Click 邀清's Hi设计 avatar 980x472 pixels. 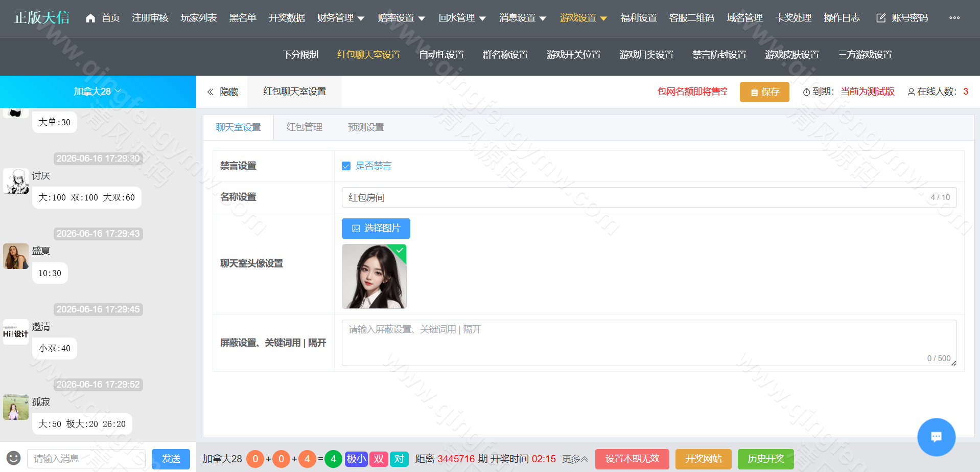click(x=16, y=332)
